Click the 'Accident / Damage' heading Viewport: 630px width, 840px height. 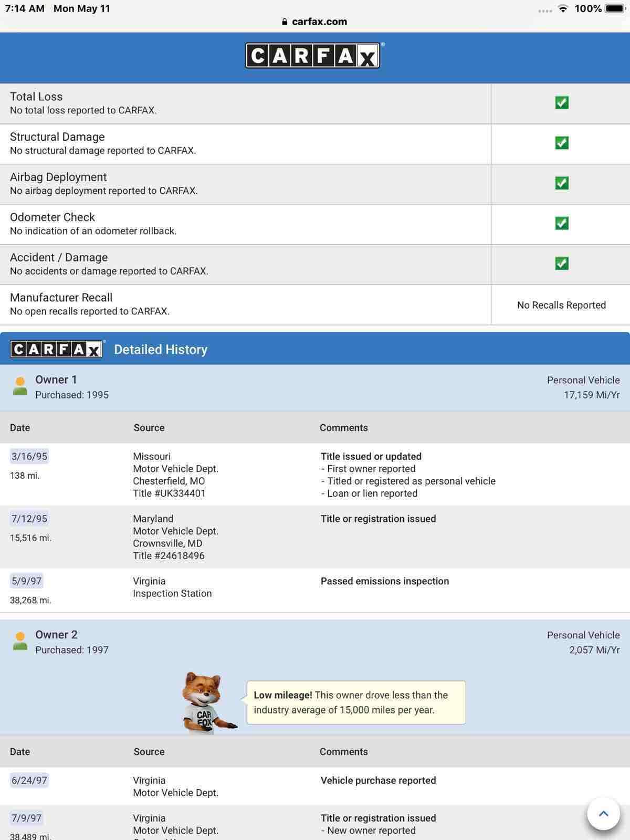coord(59,257)
